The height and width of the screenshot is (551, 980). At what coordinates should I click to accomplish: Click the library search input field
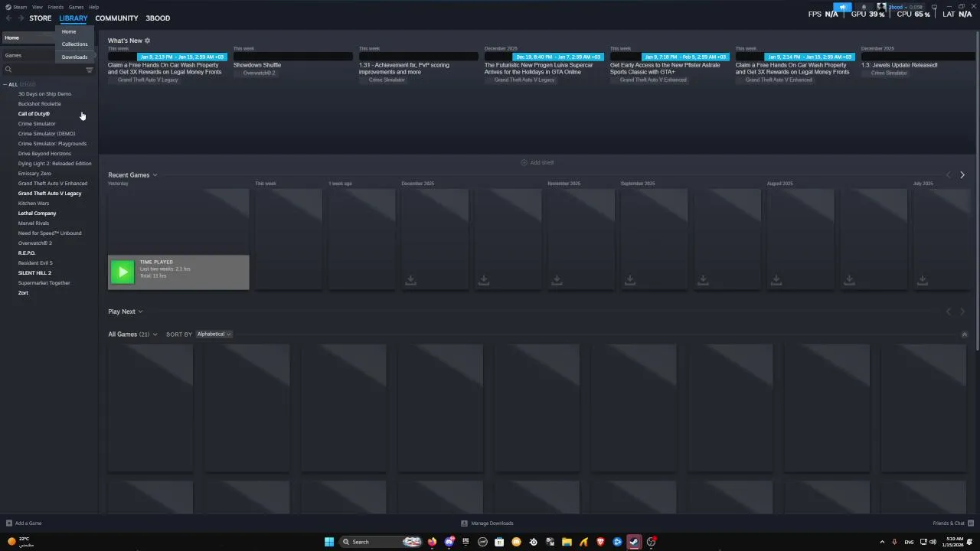pyautogui.click(x=47, y=70)
